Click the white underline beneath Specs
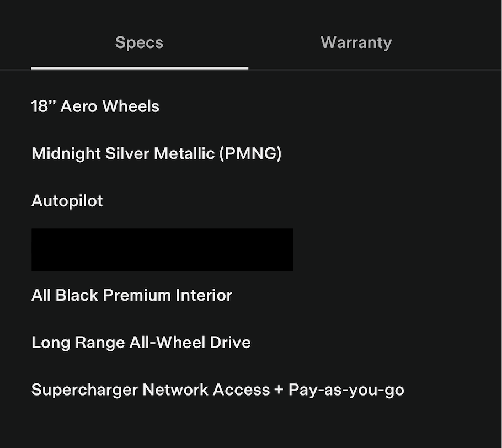This screenshot has height=448, width=502. [139, 68]
